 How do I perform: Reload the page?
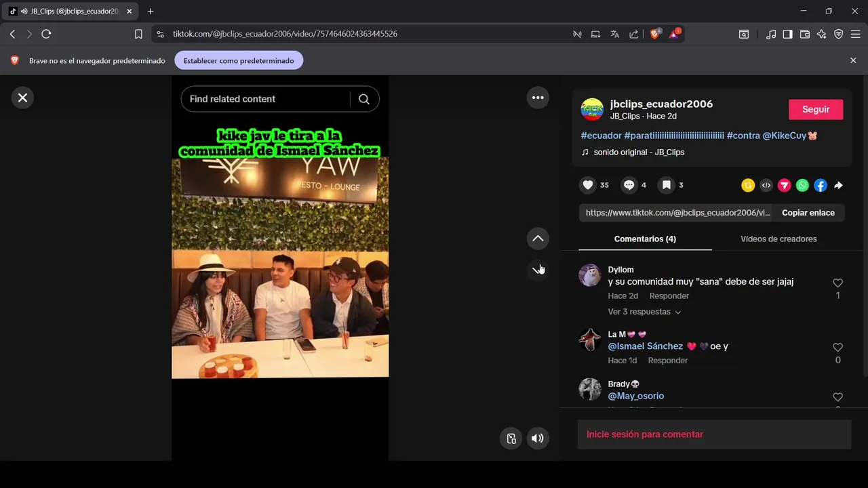tap(46, 34)
